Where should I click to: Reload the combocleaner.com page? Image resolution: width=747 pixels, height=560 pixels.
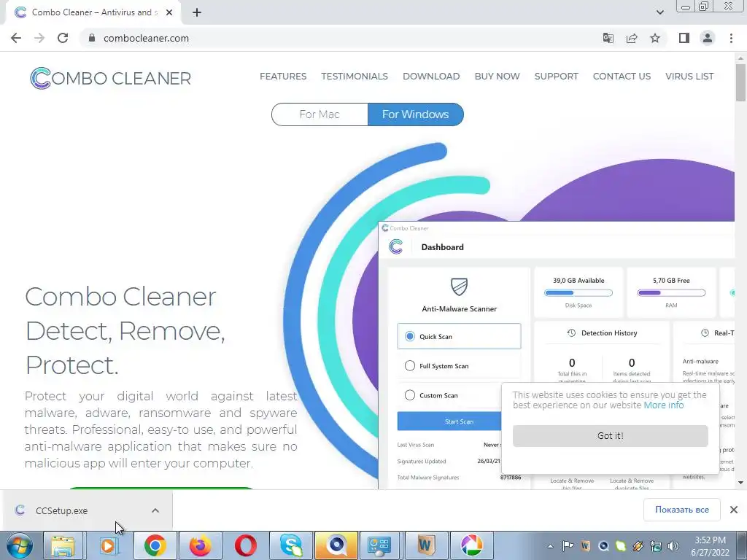point(63,38)
